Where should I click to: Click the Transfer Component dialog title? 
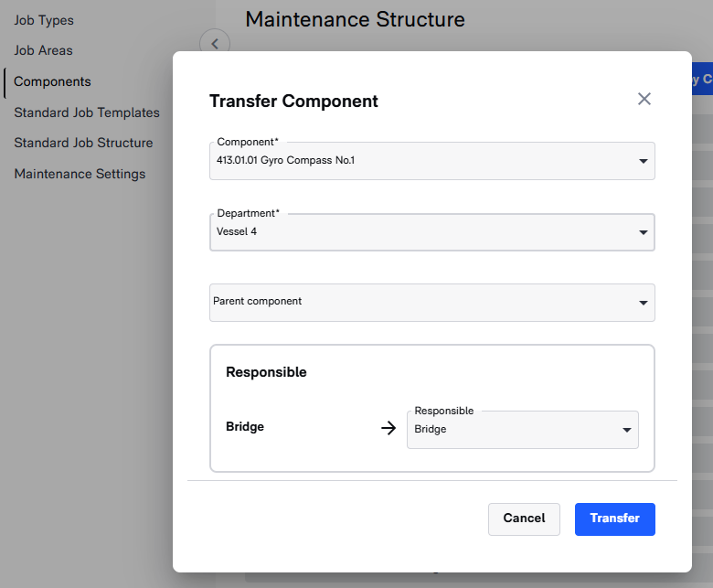coord(293,102)
